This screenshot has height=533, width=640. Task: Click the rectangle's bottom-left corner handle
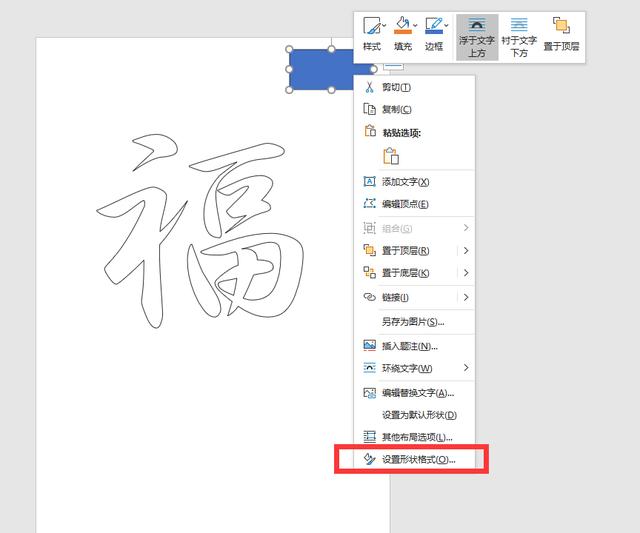289,90
